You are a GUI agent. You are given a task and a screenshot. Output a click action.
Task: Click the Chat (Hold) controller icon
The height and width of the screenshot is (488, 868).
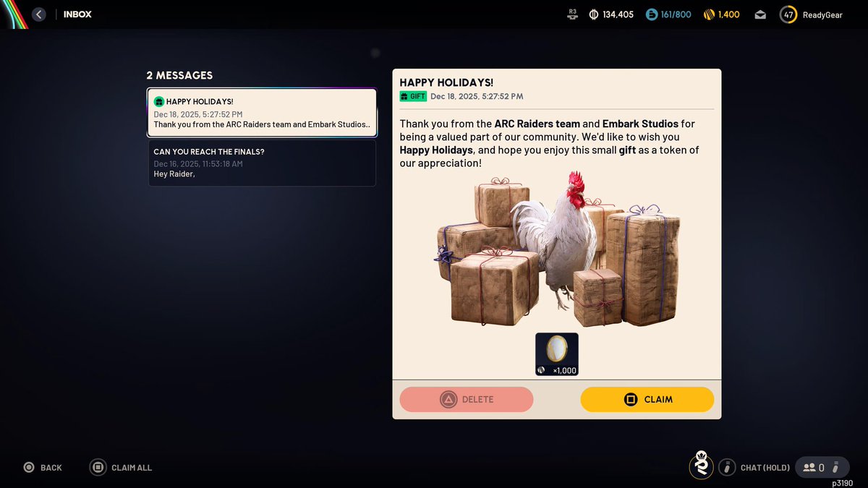(x=727, y=468)
